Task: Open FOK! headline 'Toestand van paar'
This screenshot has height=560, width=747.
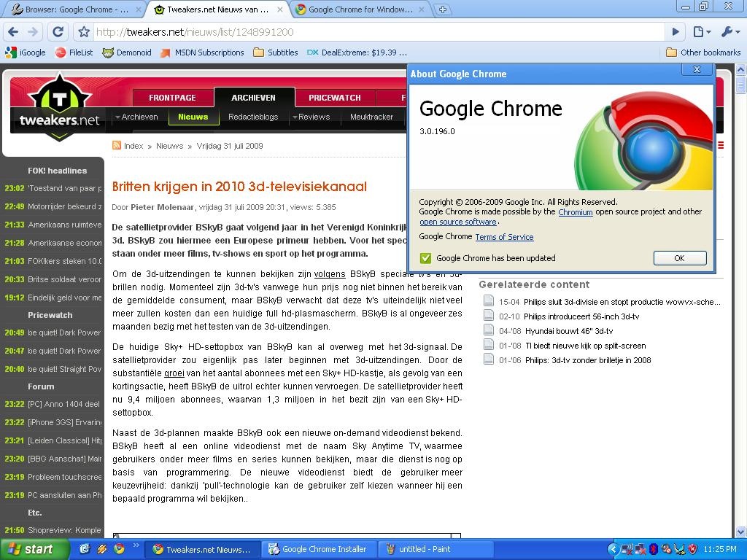Action: pos(65,188)
